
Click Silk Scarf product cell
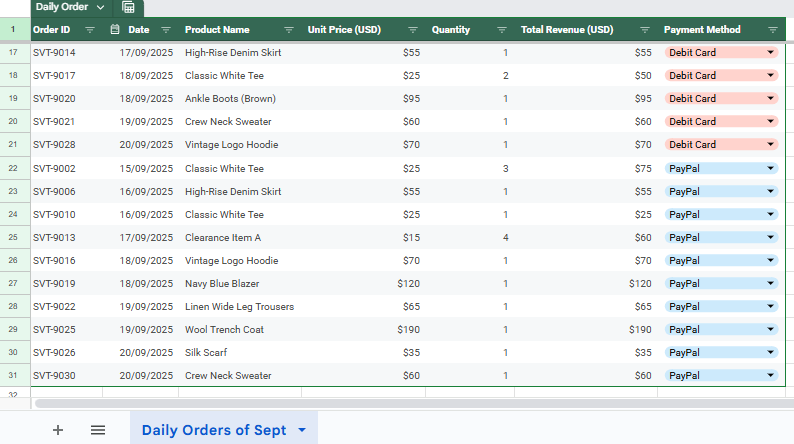[x=240, y=352]
